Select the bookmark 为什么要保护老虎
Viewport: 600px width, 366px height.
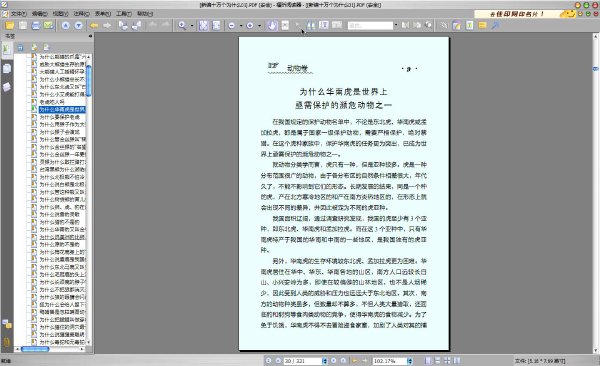pyautogui.click(x=60, y=117)
